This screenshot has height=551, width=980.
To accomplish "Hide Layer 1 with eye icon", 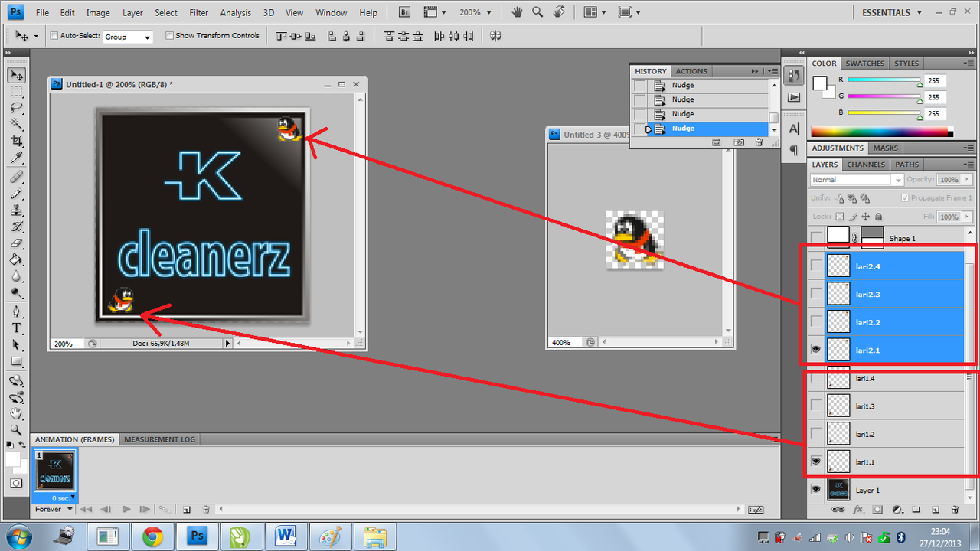I will [x=816, y=490].
